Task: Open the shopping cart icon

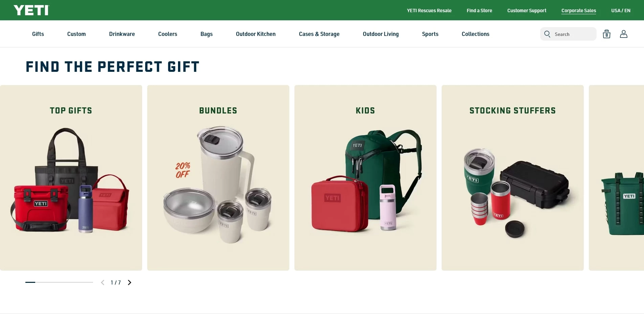Action: [x=606, y=34]
